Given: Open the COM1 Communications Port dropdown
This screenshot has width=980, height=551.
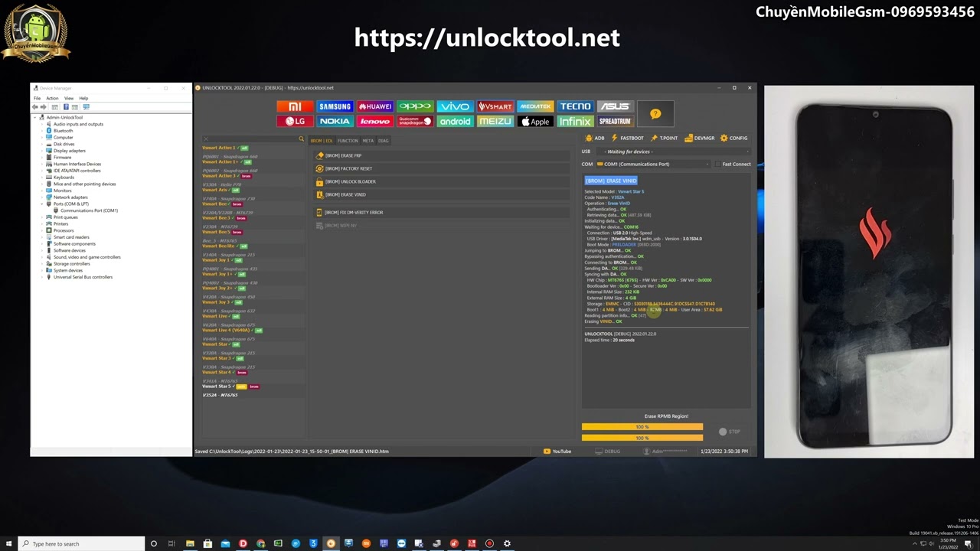Looking at the screenshot, I should point(653,164).
